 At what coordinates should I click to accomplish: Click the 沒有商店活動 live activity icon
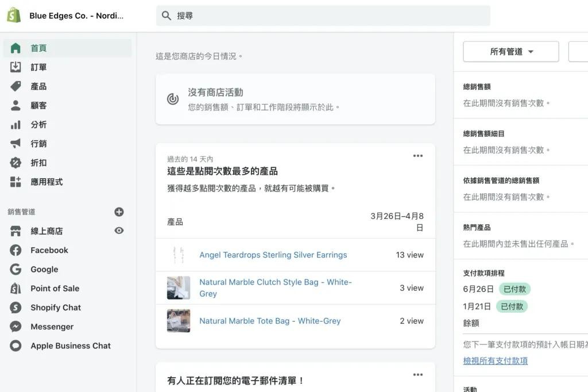click(172, 99)
